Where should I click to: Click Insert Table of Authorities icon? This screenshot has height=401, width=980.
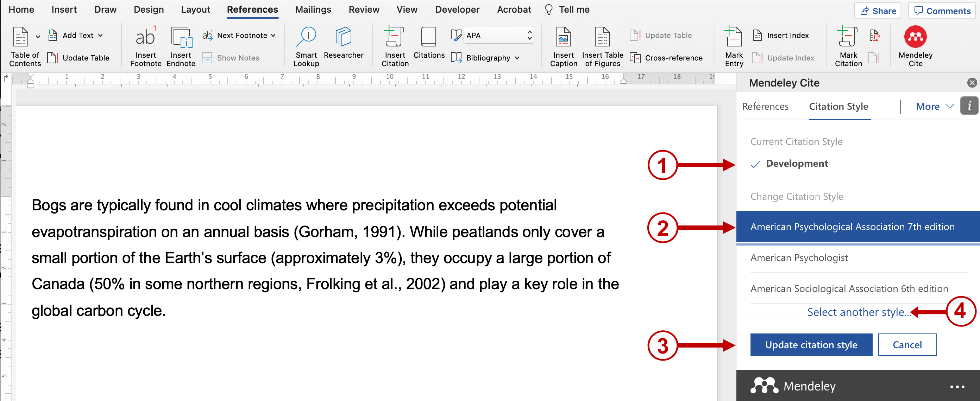point(874,36)
